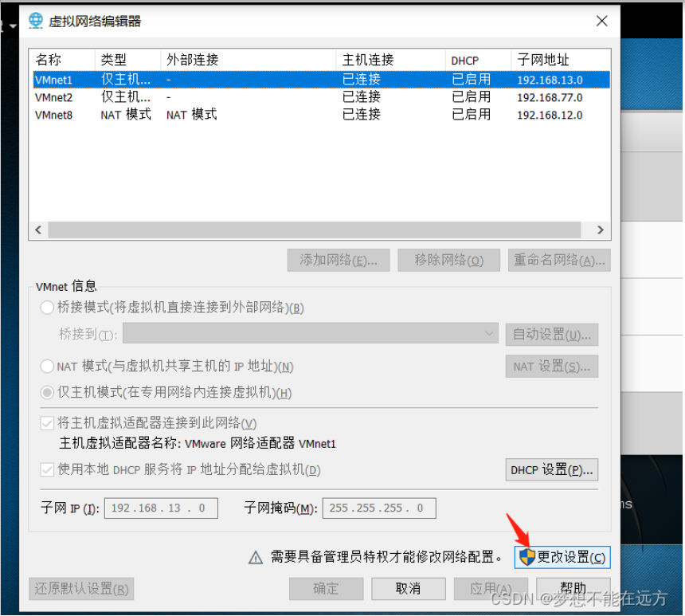Click the 子网掩码 input field
The image size is (685, 616).
(379, 508)
